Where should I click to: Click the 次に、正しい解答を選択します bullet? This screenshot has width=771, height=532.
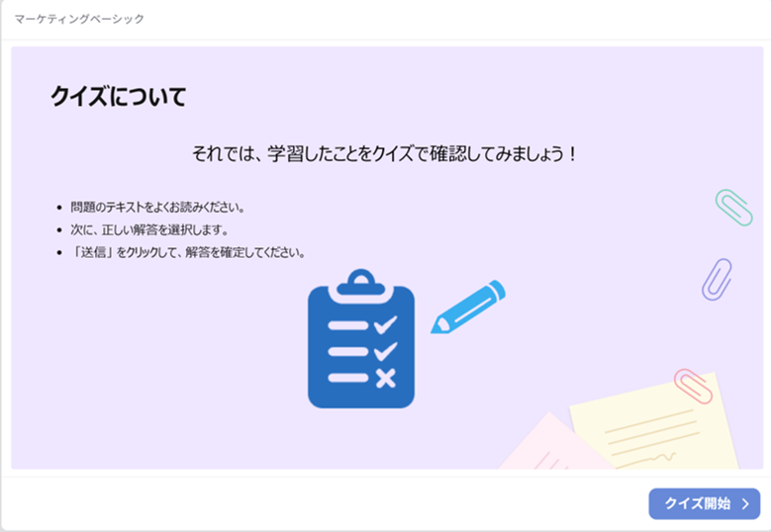pyautogui.click(x=149, y=229)
